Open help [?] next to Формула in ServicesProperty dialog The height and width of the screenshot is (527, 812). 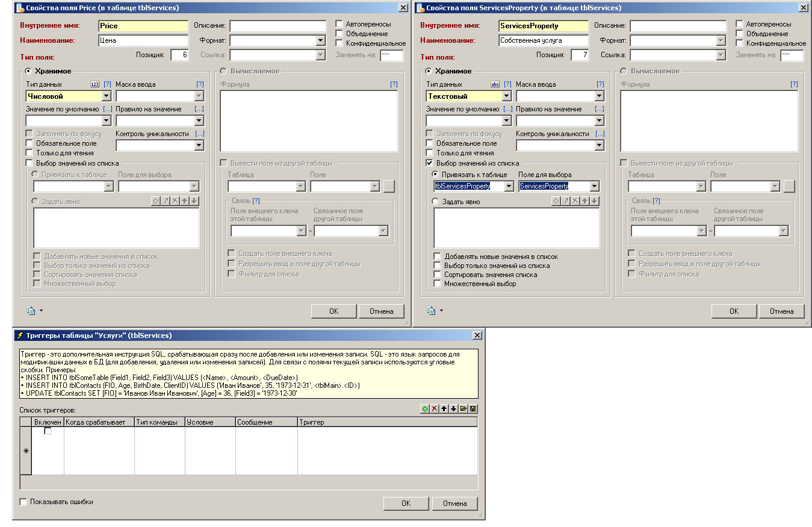[x=794, y=84]
